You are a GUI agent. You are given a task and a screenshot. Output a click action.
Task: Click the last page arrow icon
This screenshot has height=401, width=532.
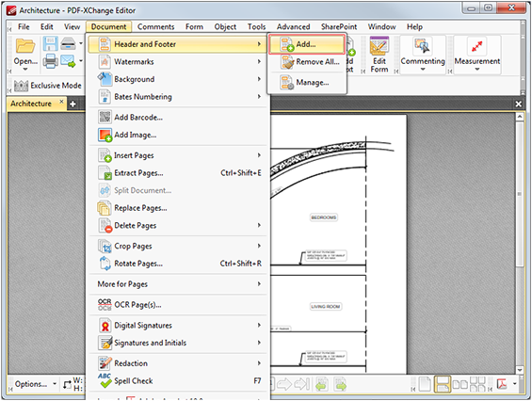point(301,384)
